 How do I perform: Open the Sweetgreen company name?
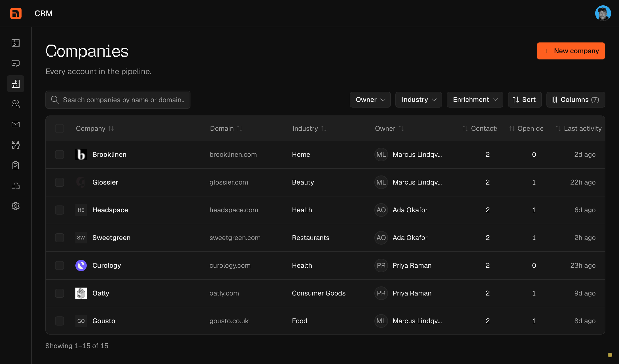[x=111, y=238]
